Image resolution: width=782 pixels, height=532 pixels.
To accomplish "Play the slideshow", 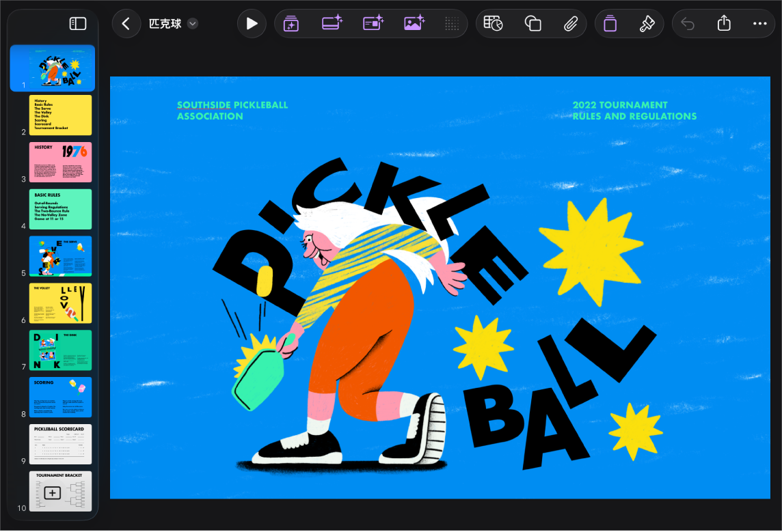I will click(252, 24).
